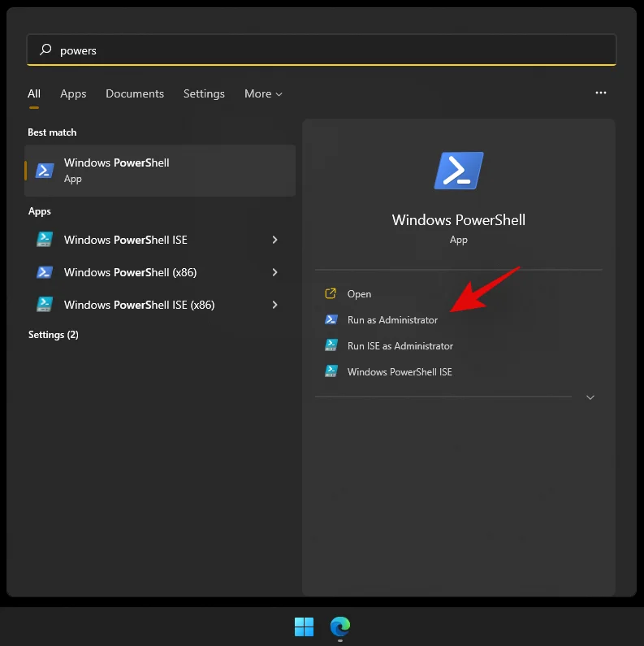Click the Settings (2) section heading
Viewport: 644px width, 646px height.
click(54, 335)
